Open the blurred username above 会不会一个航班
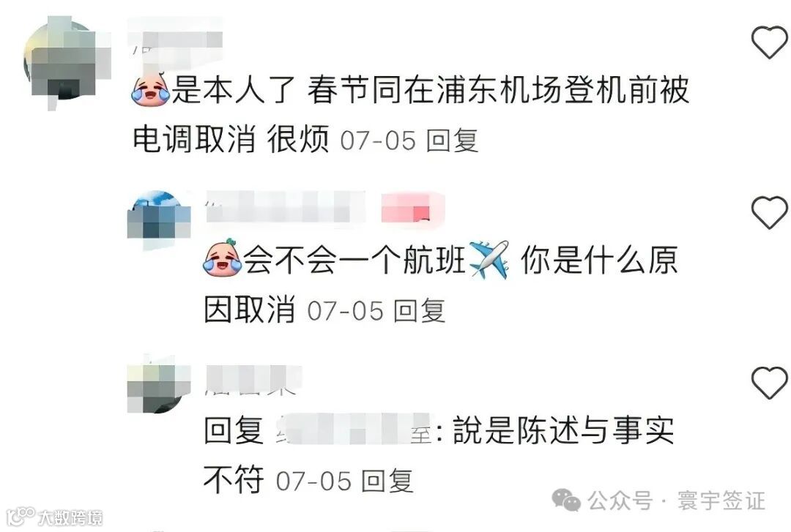The width and height of the screenshot is (791, 532). pos(286,207)
